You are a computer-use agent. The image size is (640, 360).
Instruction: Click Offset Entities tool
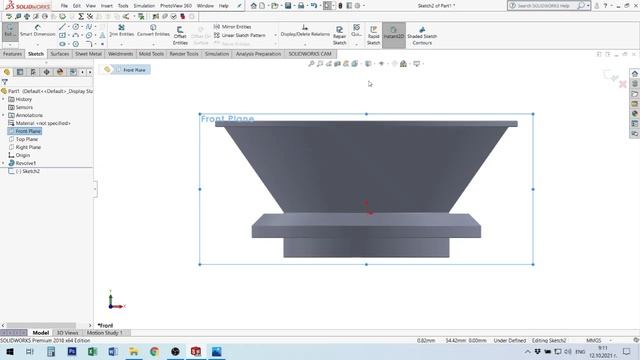[x=180, y=36]
